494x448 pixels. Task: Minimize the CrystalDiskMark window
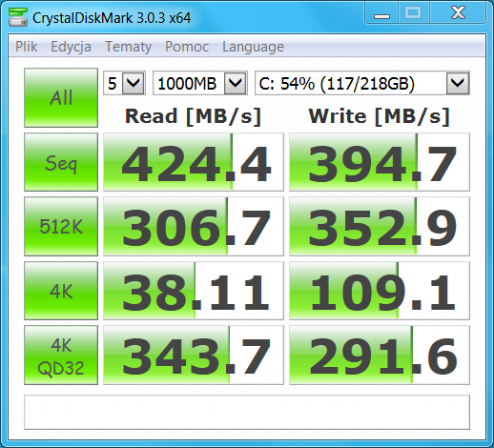coord(381,13)
